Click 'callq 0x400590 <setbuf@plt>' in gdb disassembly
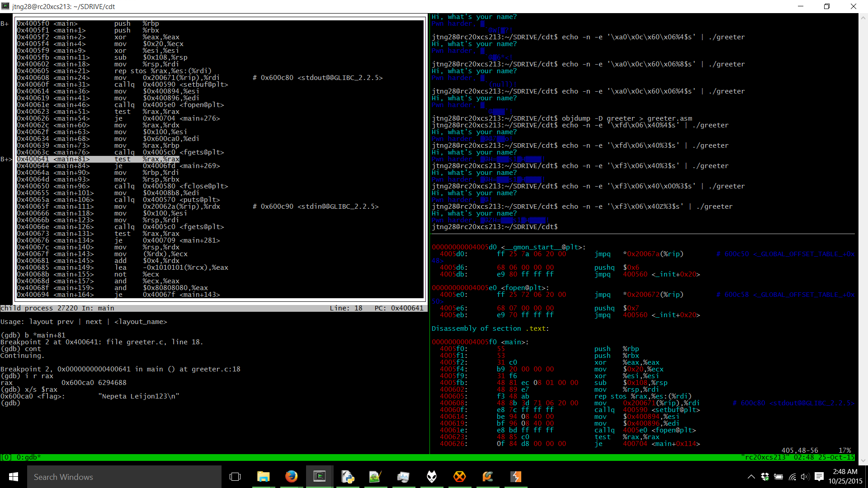 point(171,84)
